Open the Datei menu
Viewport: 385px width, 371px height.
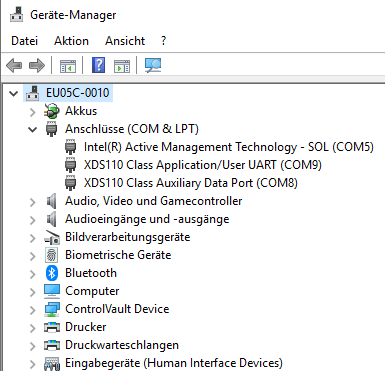[24, 41]
